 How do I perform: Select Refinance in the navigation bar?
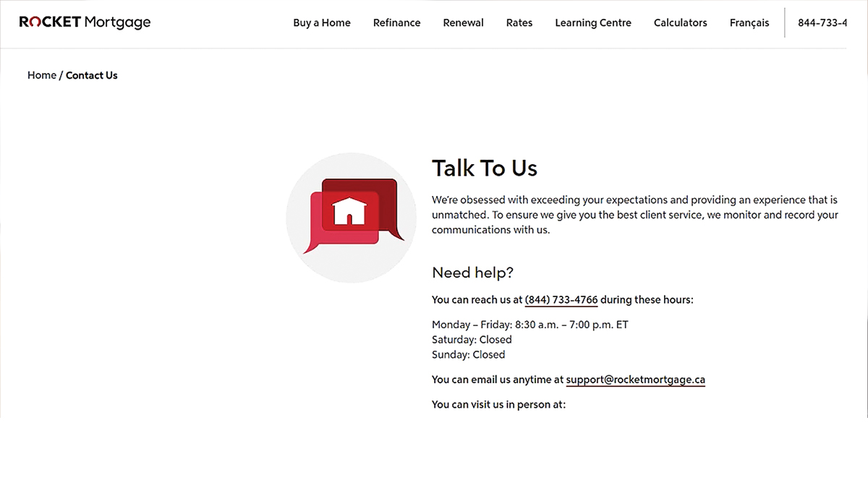[396, 23]
